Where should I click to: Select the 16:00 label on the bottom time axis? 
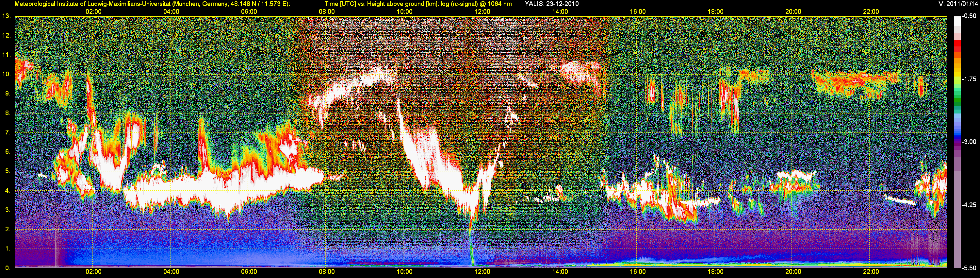coord(638,272)
